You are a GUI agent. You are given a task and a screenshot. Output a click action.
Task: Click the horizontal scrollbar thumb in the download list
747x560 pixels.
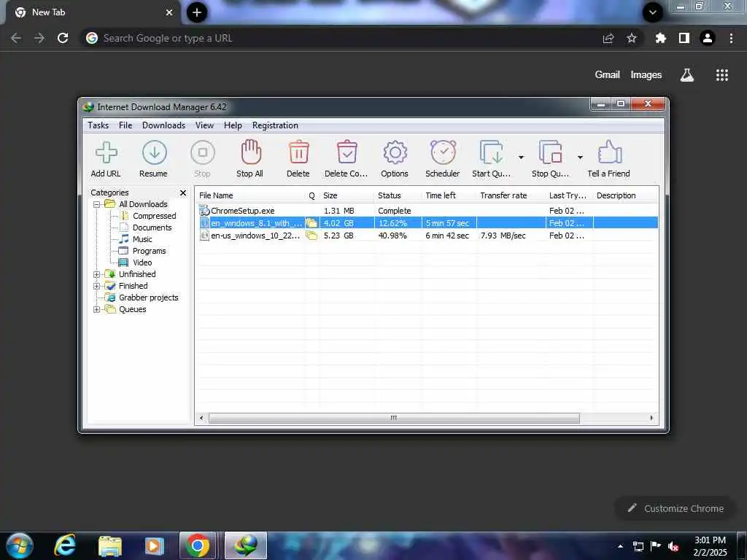394,418
